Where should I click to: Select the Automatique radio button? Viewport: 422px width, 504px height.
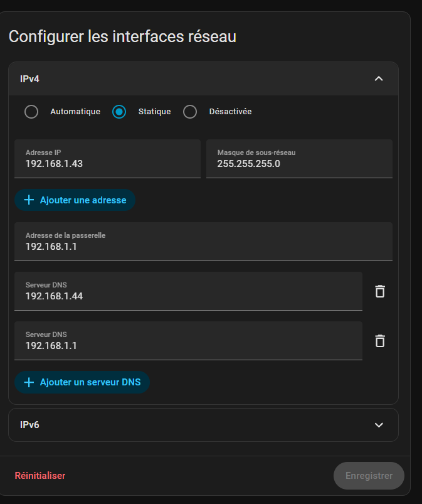(31, 112)
